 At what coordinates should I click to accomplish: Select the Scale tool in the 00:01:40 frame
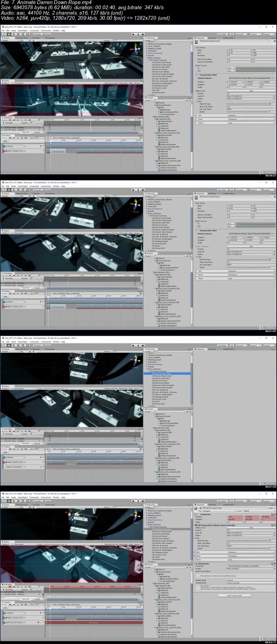coord(18,346)
